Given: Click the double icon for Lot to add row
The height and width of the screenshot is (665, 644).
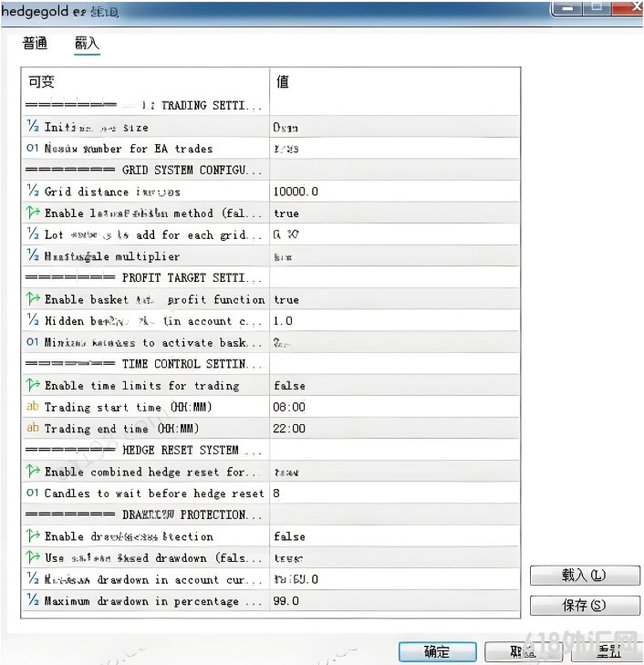Looking at the screenshot, I should (33, 234).
